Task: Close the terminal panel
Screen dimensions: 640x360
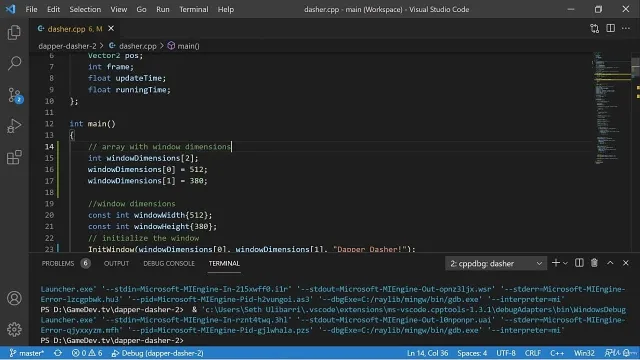Action: point(626,263)
